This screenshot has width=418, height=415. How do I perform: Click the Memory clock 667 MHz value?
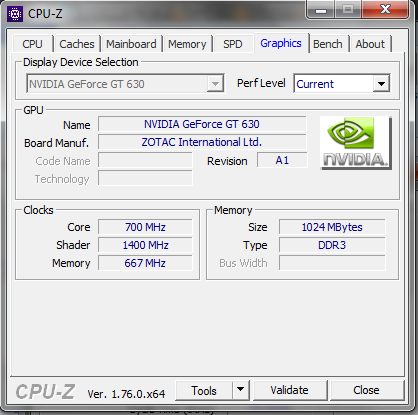(145, 263)
